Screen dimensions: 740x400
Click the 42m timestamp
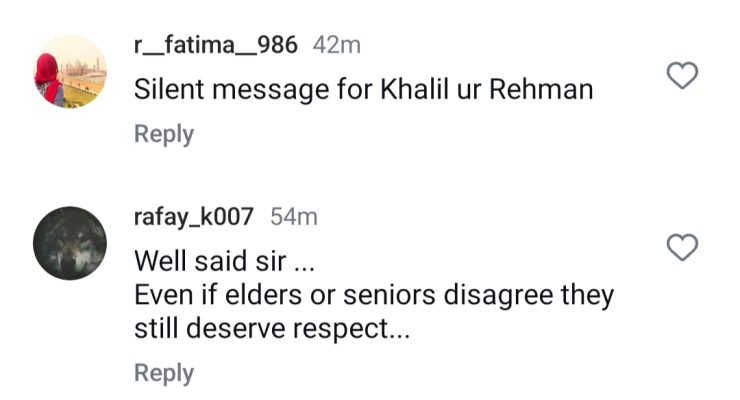point(337,45)
